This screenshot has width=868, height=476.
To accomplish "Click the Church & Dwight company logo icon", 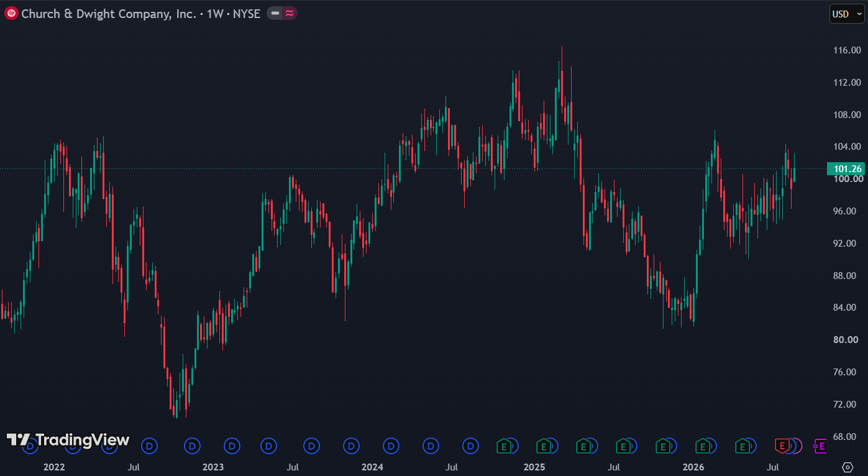I will [11, 13].
